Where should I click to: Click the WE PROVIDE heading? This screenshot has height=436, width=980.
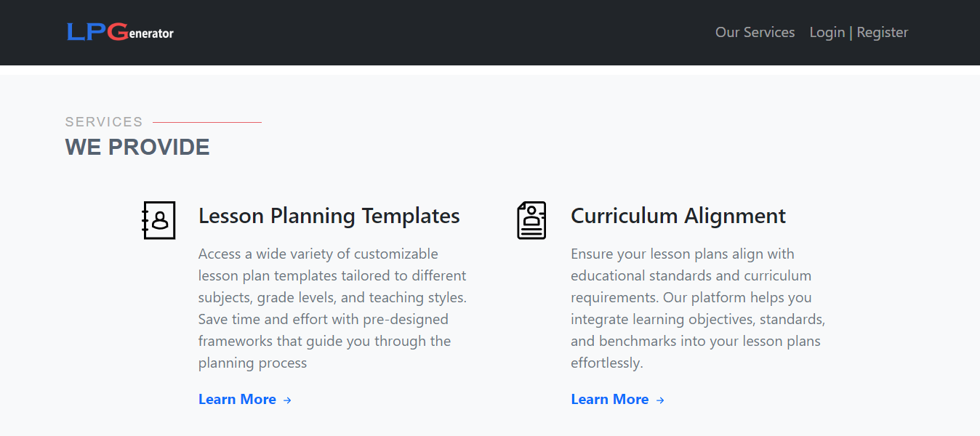coord(137,147)
